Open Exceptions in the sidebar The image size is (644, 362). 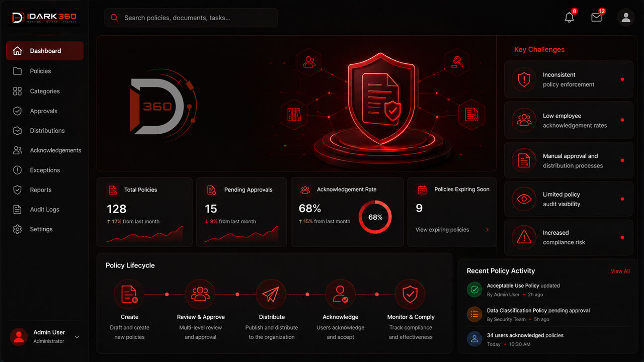point(45,170)
